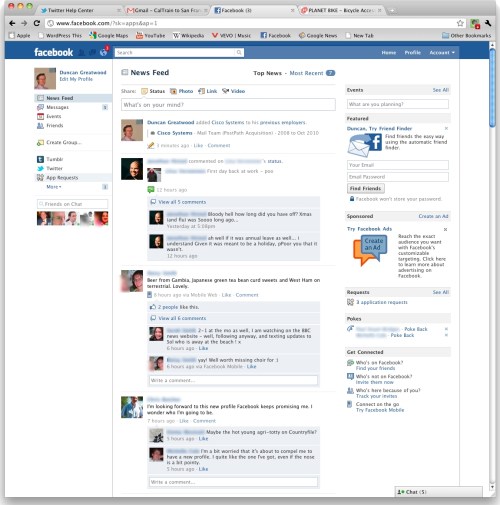
Task: Share a Video
Action: tap(234, 91)
